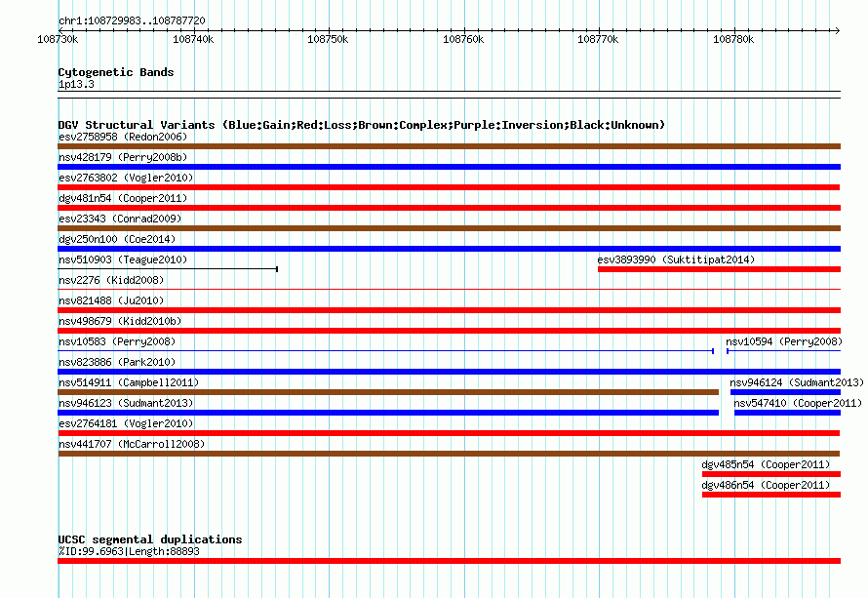Viewport: 868px width, 598px height.
Task: Open nsv946124 (Sudmant2013) variant label
Action: (x=797, y=382)
